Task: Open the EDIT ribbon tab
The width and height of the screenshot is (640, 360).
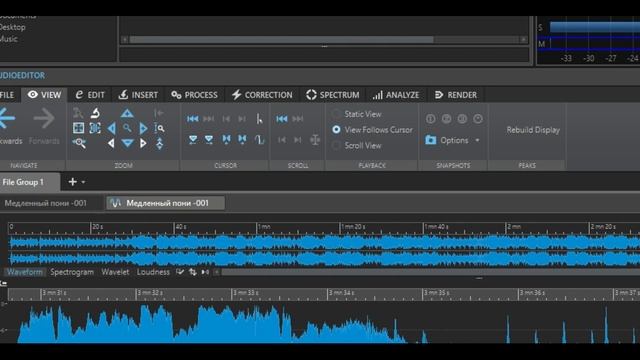Action: point(90,95)
